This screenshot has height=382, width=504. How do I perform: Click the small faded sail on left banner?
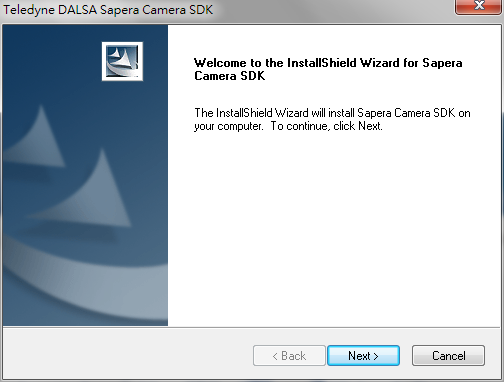(38, 138)
